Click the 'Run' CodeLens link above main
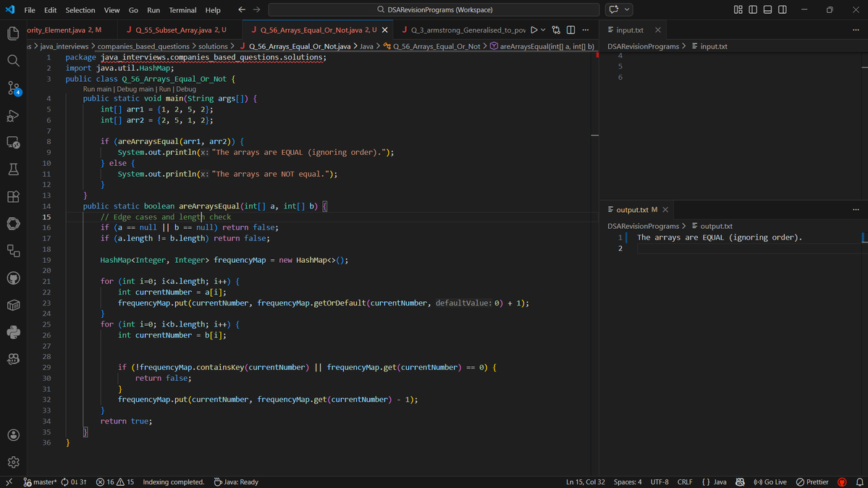 coord(165,88)
